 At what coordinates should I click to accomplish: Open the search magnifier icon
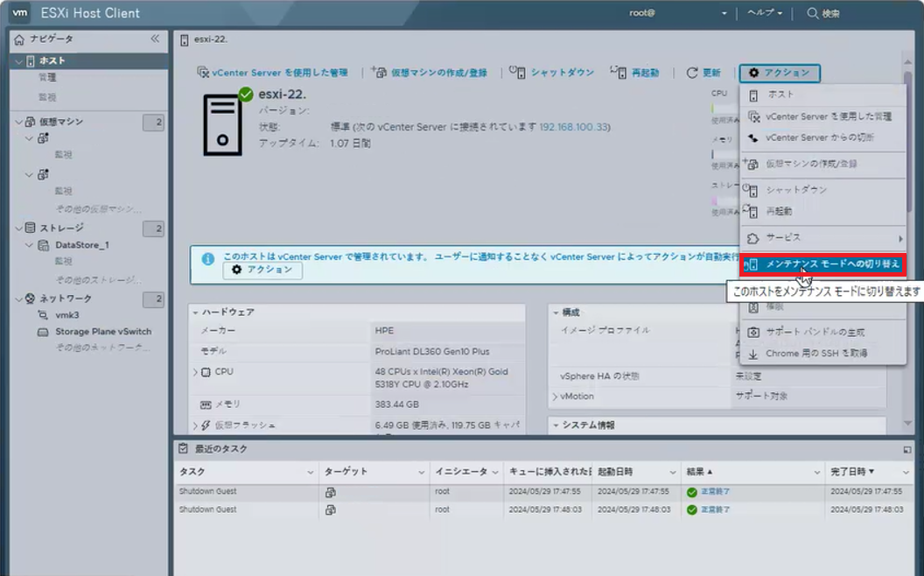point(812,13)
